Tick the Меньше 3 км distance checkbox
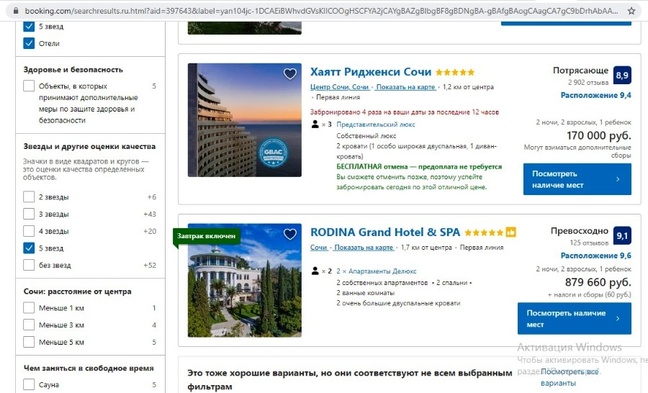The height and width of the screenshot is (393, 648). coord(29,325)
